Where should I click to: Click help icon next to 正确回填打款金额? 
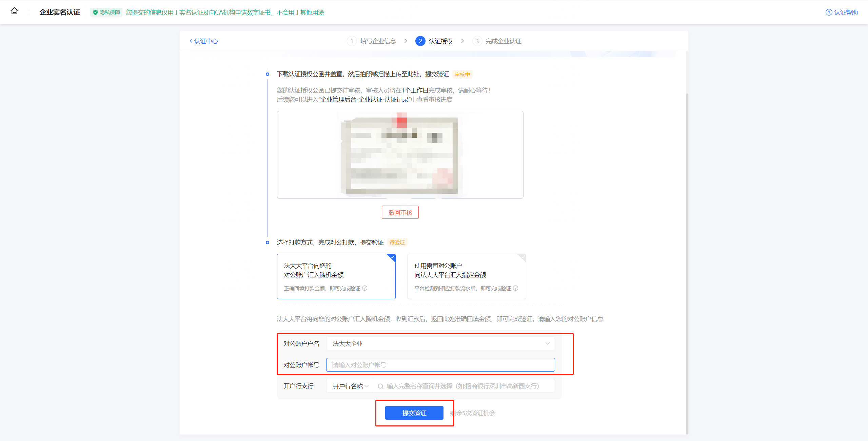click(365, 288)
